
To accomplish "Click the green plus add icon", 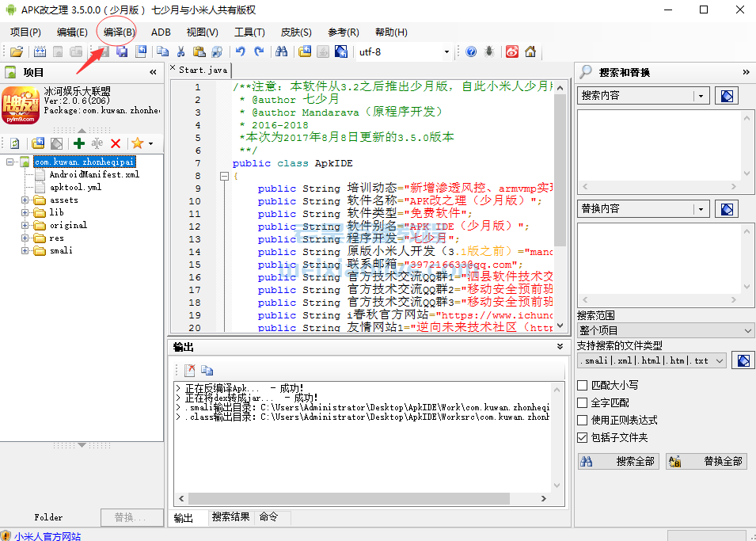I will click(78, 143).
